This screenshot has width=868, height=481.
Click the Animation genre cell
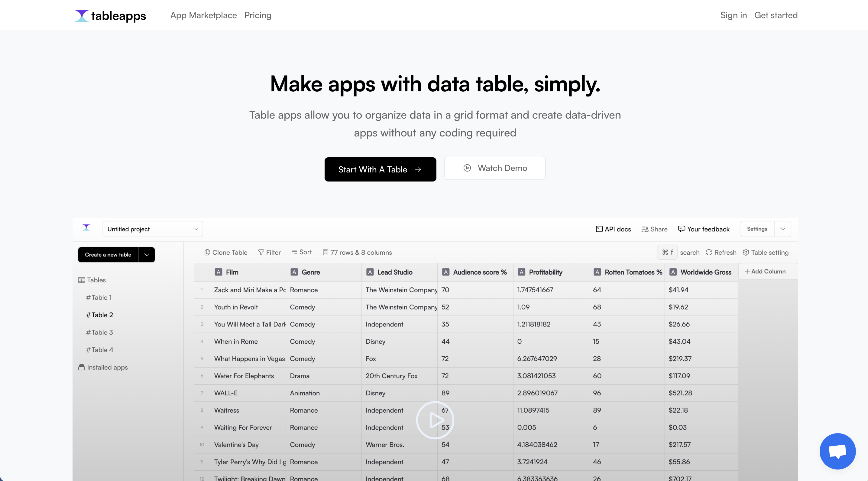coord(324,393)
